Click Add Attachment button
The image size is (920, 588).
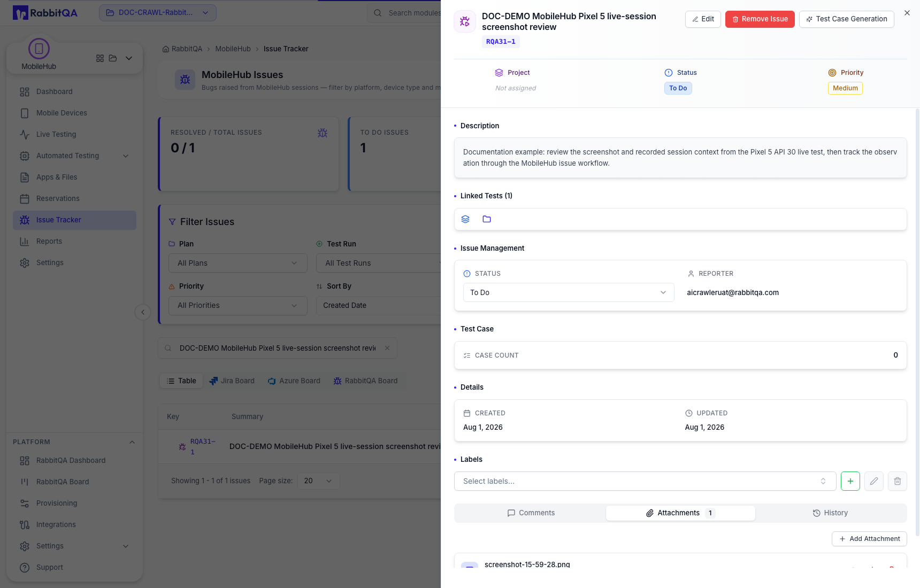[869, 539]
